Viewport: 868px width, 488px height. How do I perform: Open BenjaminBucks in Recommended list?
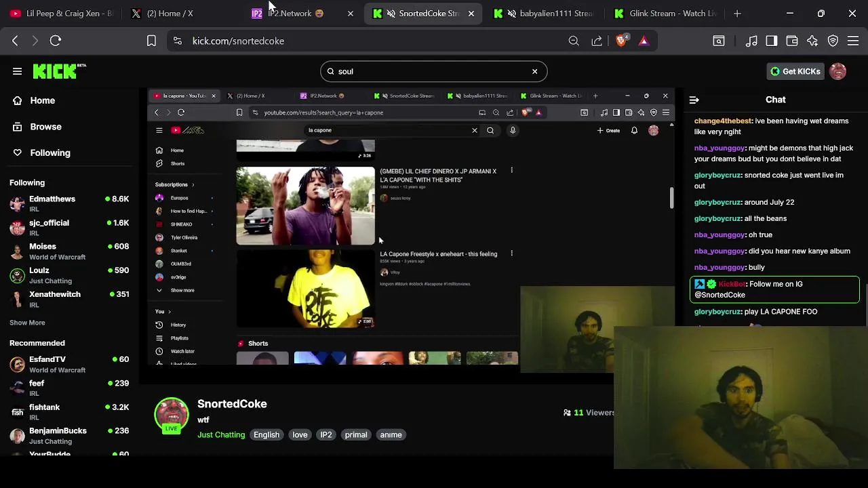coord(68,435)
